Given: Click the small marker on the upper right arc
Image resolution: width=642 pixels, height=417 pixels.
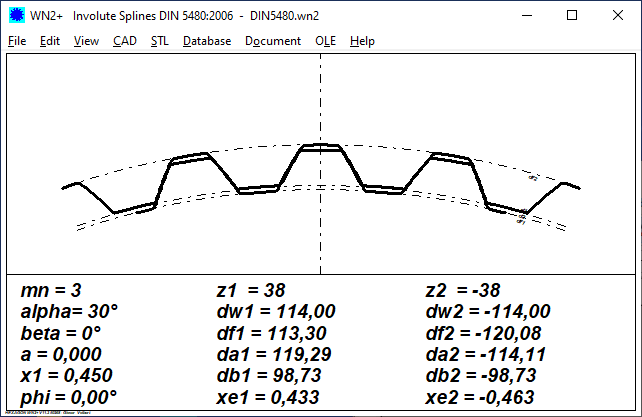Looking at the screenshot, I should pyautogui.click(x=534, y=177).
